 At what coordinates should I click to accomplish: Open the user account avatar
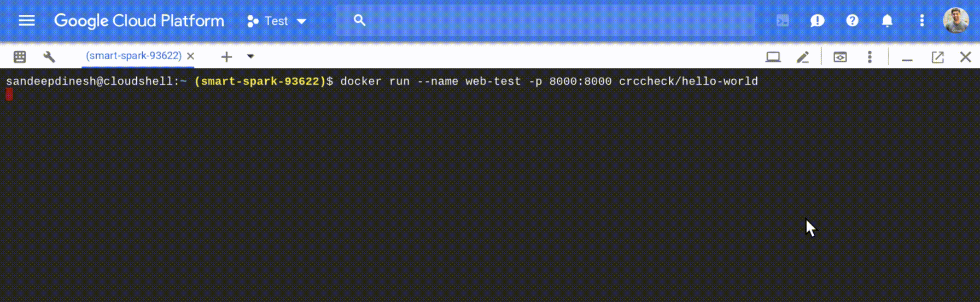[x=956, y=20]
